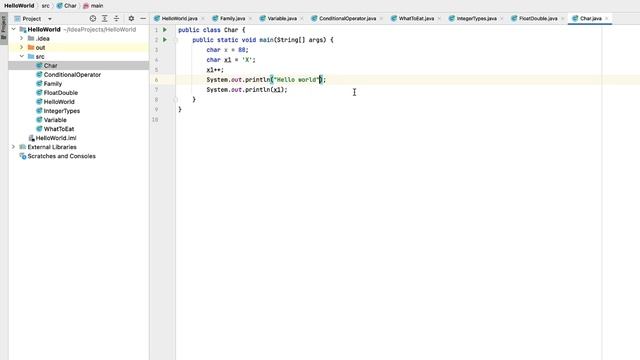Viewport: 640px width, 360px height.
Task: Close the ConditionalOperator.java tab
Action: point(381,18)
